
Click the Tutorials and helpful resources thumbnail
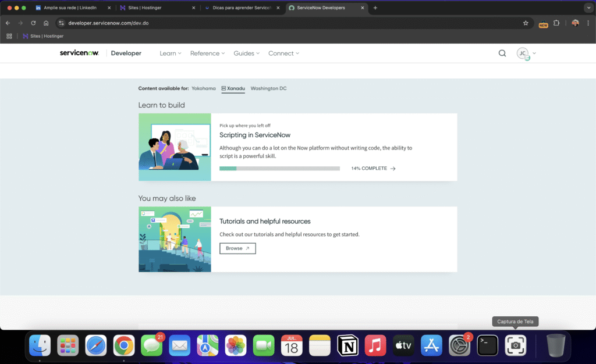pos(175,239)
